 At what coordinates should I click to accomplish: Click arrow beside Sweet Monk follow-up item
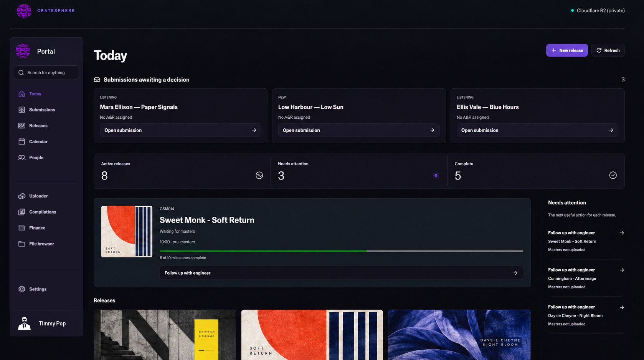[x=622, y=233]
